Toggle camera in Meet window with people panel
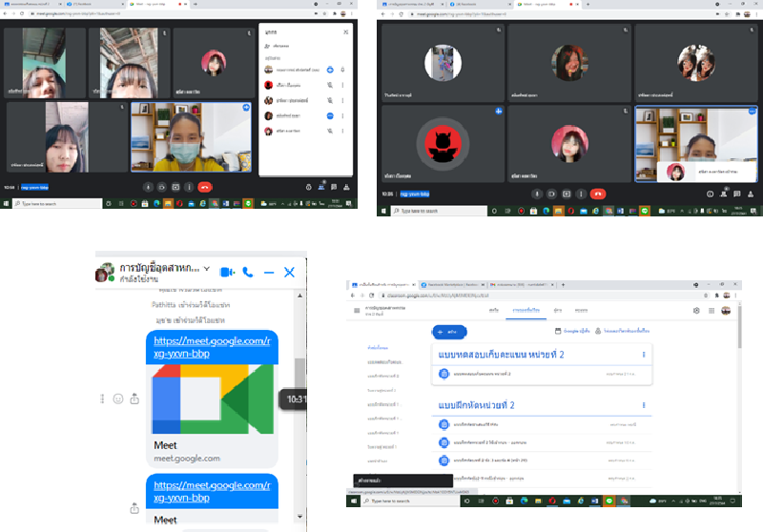Image resolution: width=763 pixels, height=532 pixels. pos(161,187)
